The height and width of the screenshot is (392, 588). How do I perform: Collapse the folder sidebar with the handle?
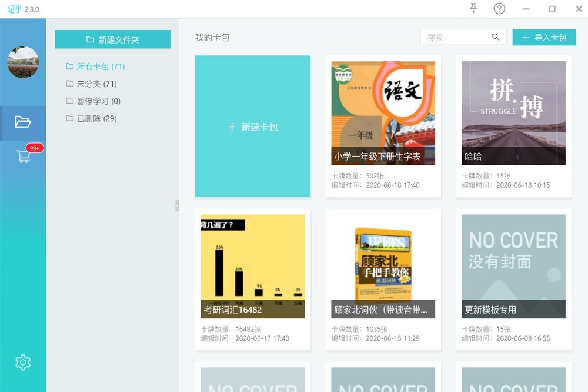pos(177,206)
